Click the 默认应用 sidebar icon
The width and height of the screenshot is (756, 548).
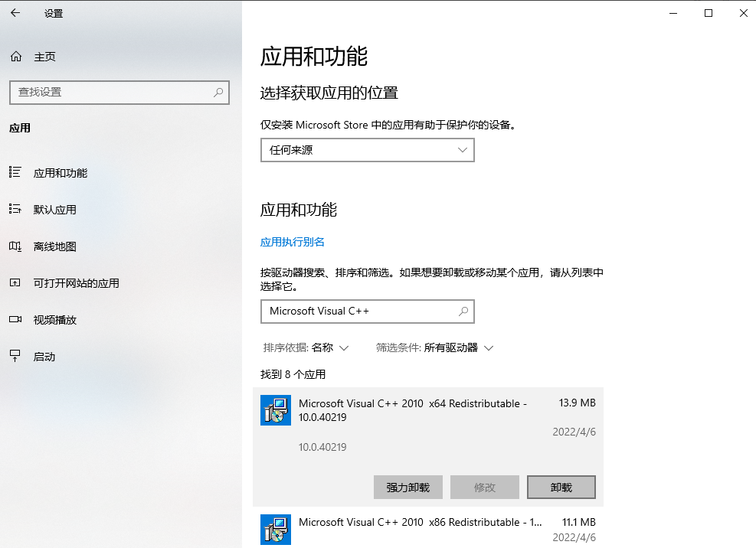click(15, 209)
